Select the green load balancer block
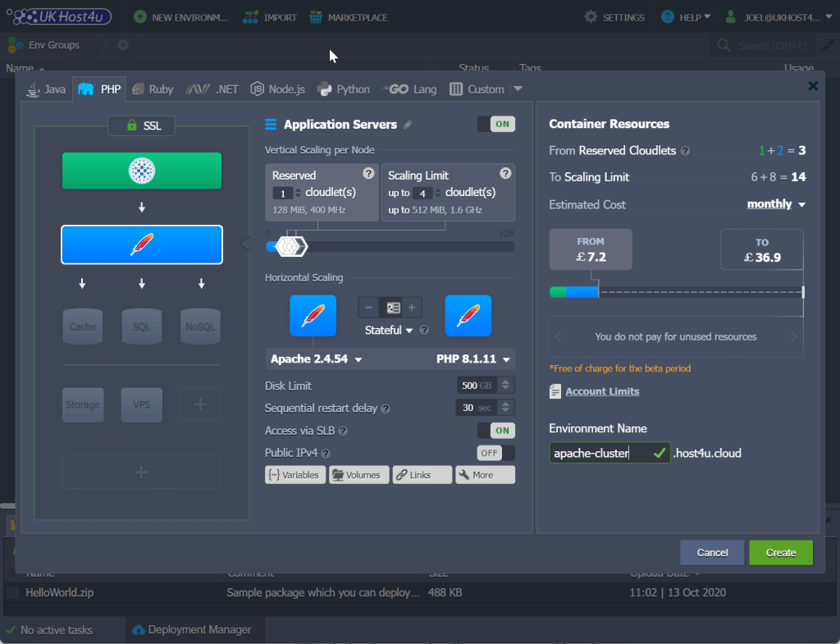This screenshot has height=644, width=840. click(x=141, y=171)
